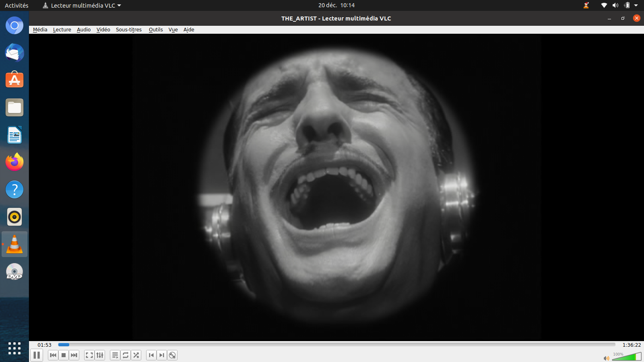Viewport: 644px width, 362px height.
Task: Open DVD disc icon in the dock
Action: pyautogui.click(x=14, y=271)
